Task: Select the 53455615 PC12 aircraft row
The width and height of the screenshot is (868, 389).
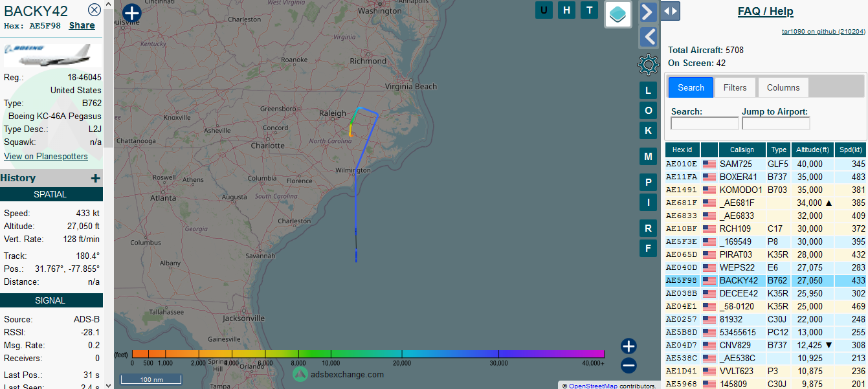Action: coord(766,333)
